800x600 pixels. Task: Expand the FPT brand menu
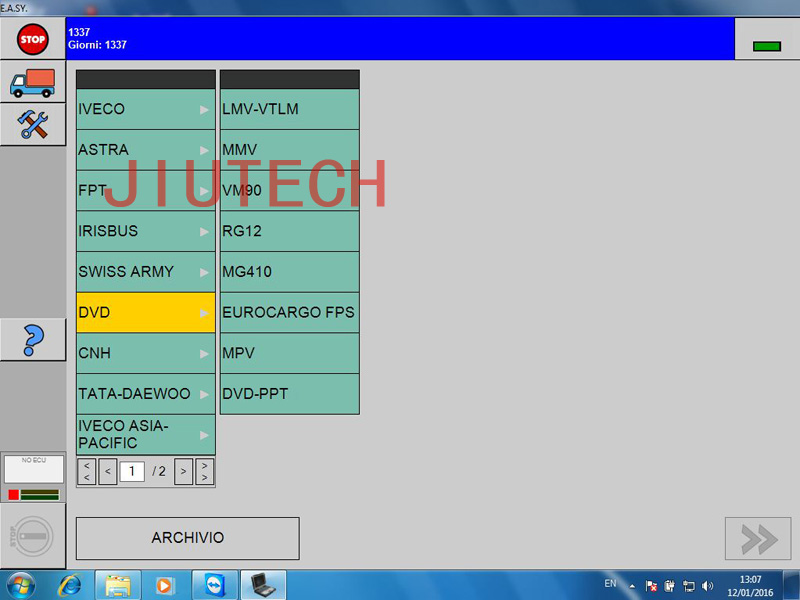click(146, 190)
